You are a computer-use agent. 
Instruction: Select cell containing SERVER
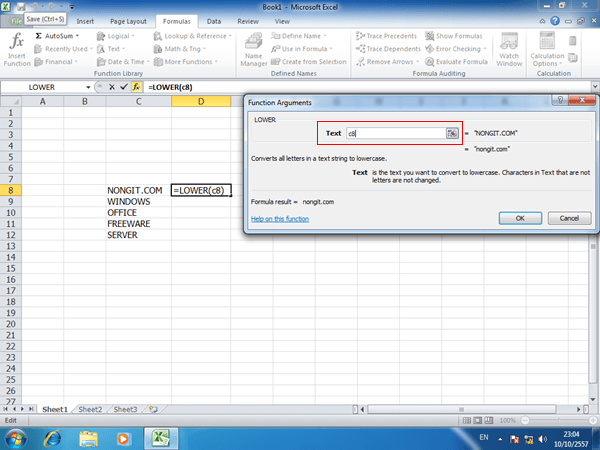pos(139,235)
